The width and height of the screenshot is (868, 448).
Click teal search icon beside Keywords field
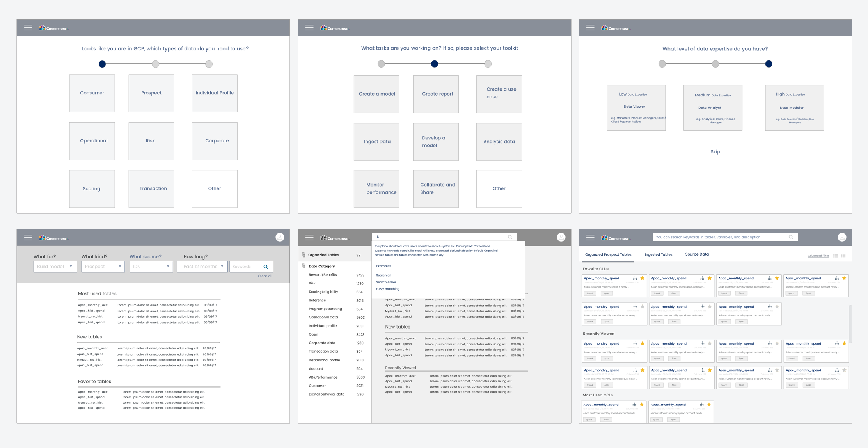tap(266, 267)
